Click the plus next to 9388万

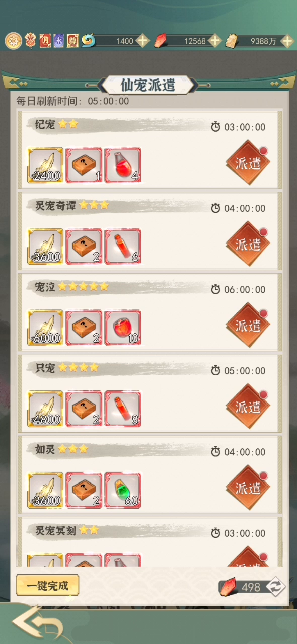point(287,41)
